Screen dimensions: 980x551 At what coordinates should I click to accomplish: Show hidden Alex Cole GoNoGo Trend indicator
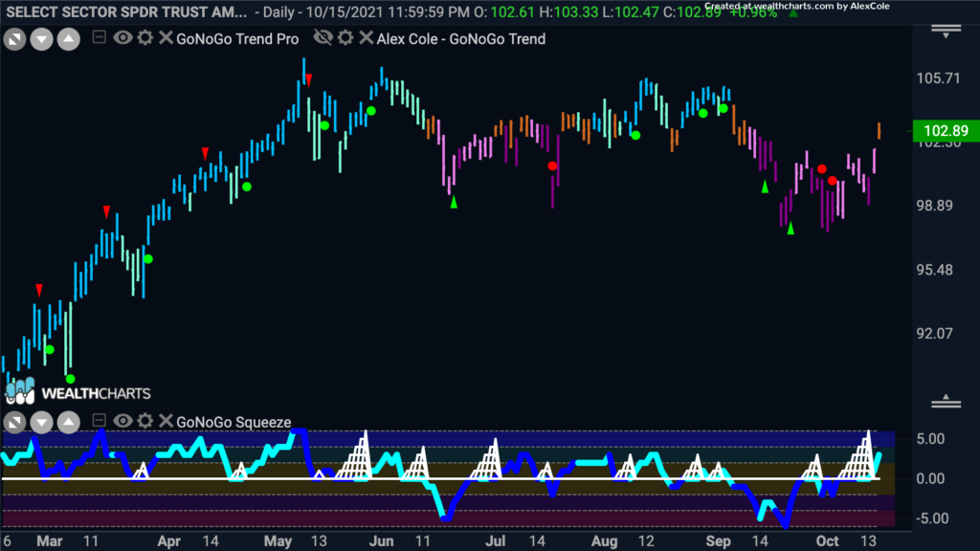point(323,39)
